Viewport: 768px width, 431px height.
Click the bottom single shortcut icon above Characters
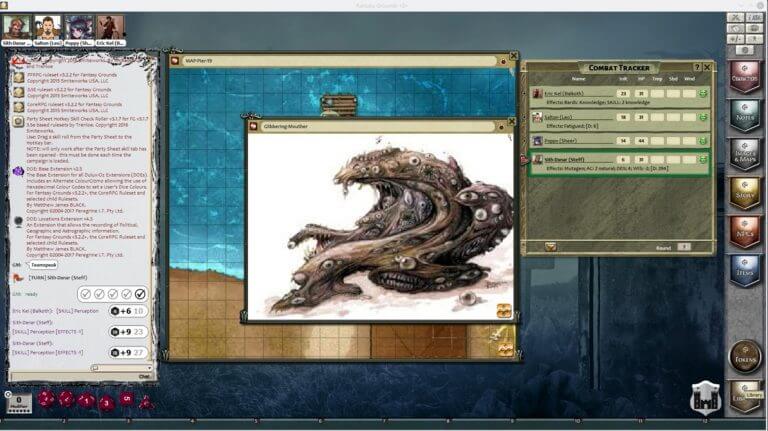coord(745,50)
